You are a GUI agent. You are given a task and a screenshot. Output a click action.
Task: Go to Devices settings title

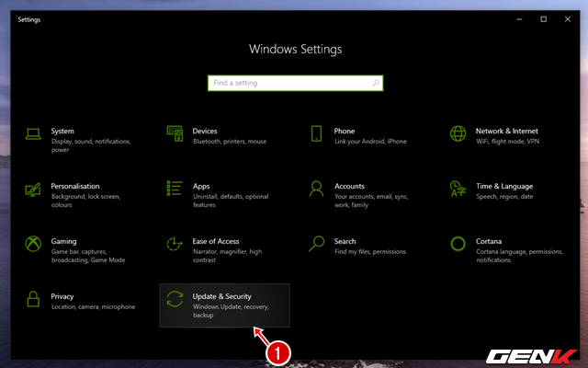[x=205, y=131]
